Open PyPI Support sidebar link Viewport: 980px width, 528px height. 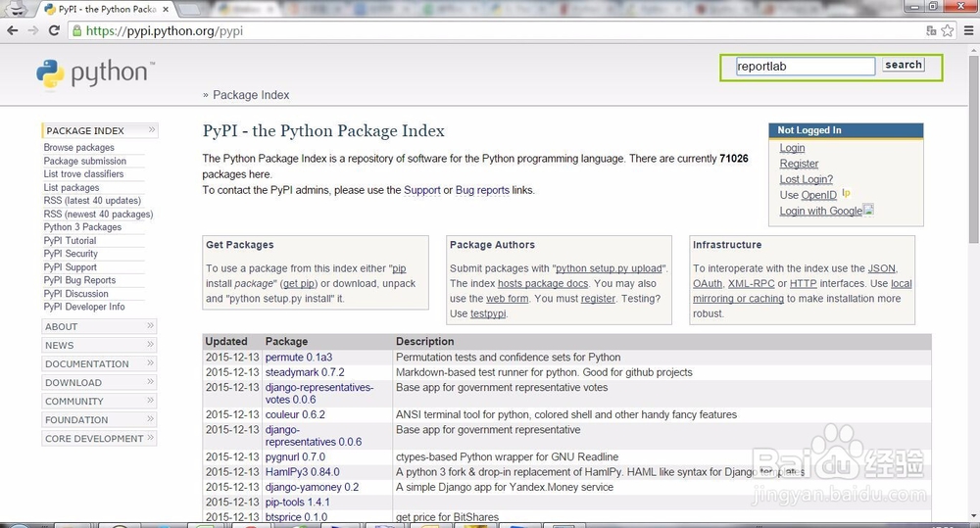click(x=70, y=266)
